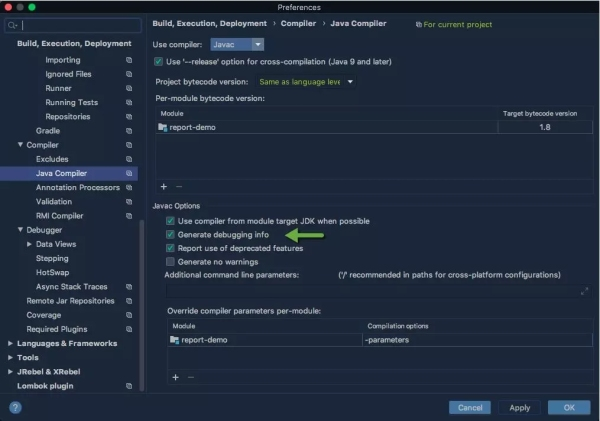The image size is (600, 421).
Task: Click the -parameters compilation options cell
Action: click(477, 340)
